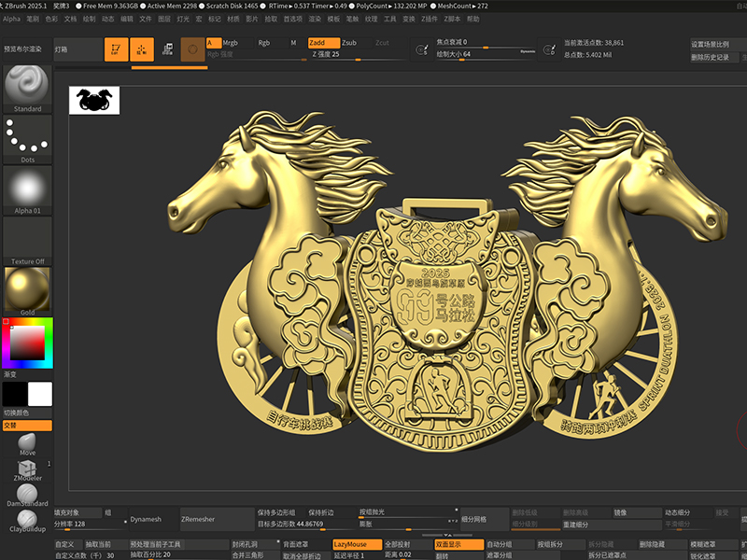Toggle LazyMouse option
The width and height of the screenshot is (747, 560).
pyautogui.click(x=358, y=544)
